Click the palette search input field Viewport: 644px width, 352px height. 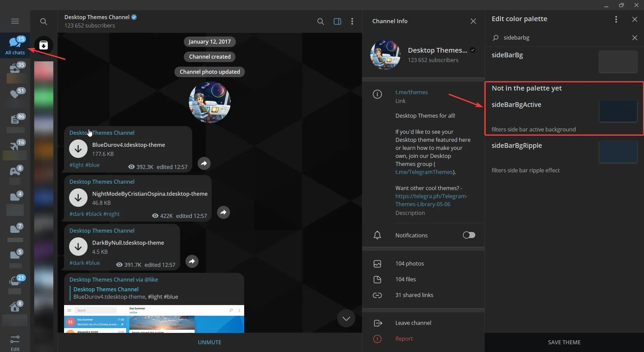[x=563, y=38]
